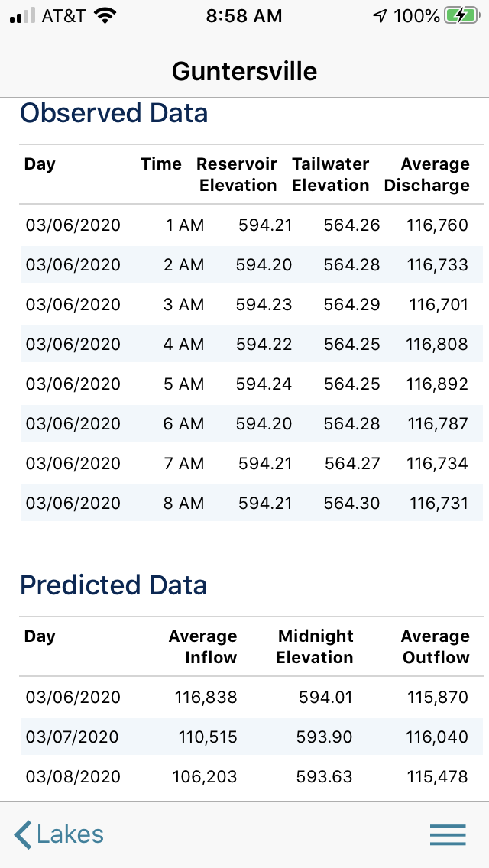This screenshot has width=489, height=868.
Task: Tap the Guntersville page title
Action: (x=244, y=71)
